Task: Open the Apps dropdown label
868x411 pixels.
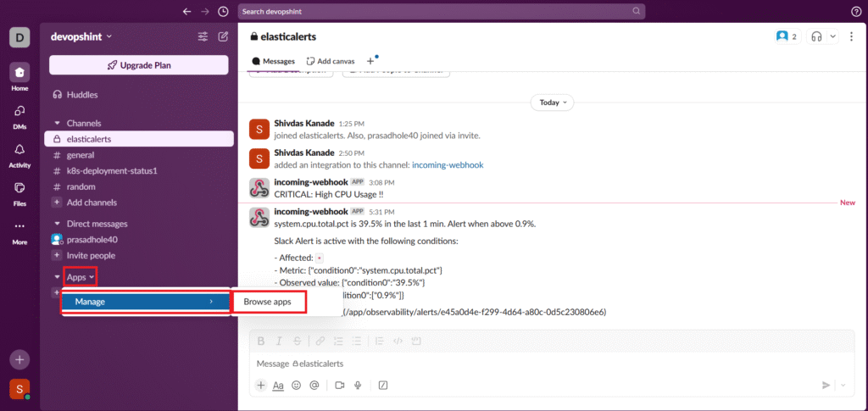Action: pos(81,277)
